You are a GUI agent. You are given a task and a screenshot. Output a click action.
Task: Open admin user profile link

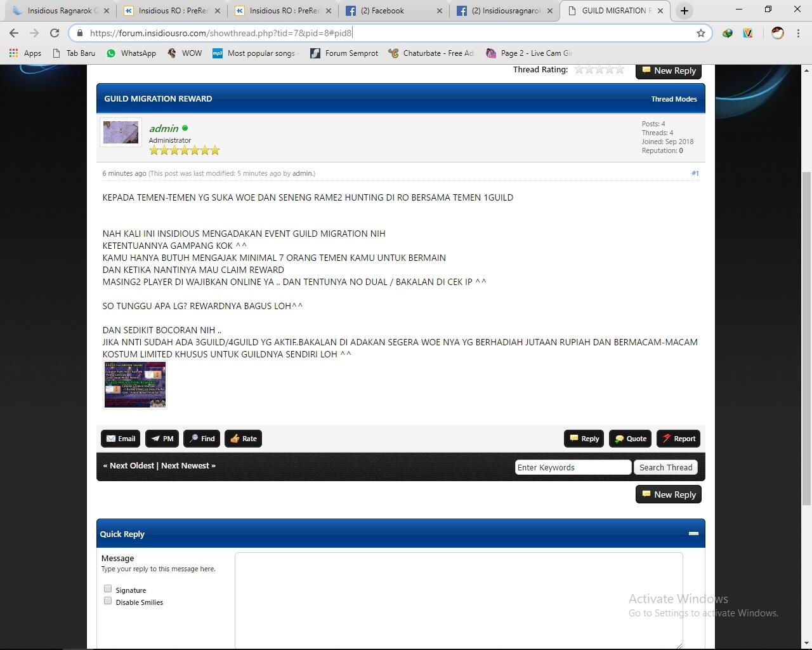click(164, 128)
